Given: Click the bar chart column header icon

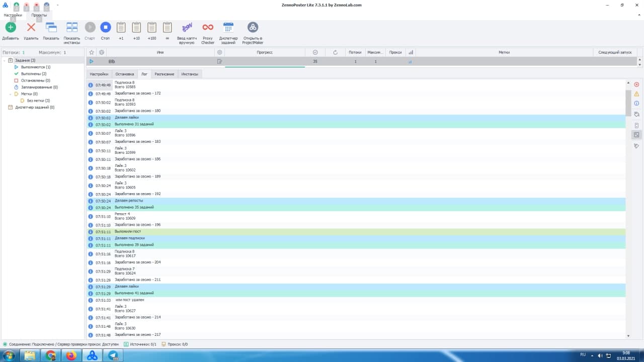Looking at the screenshot, I should point(411,52).
